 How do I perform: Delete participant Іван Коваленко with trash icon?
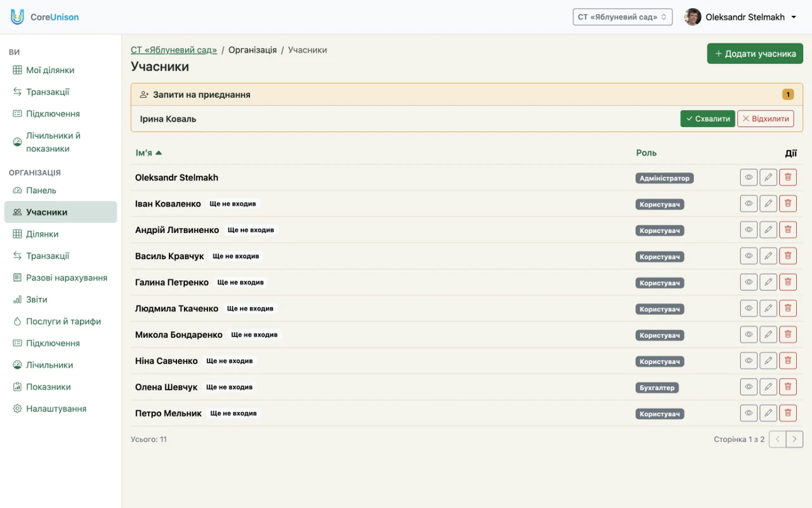[788, 204]
